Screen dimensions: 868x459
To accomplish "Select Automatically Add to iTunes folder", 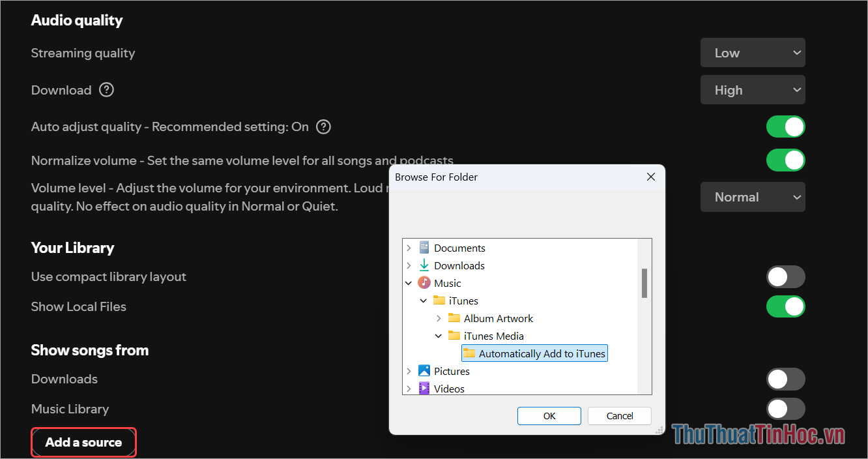I will tap(542, 353).
